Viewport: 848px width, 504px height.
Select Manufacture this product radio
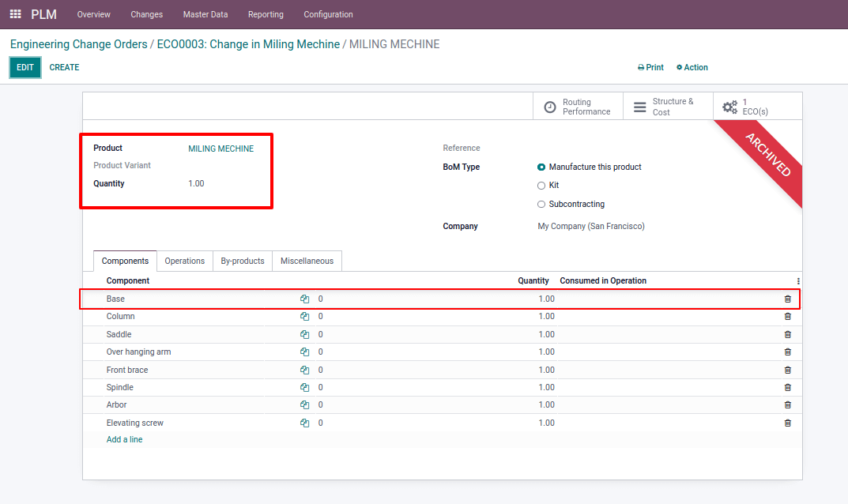click(541, 167)
